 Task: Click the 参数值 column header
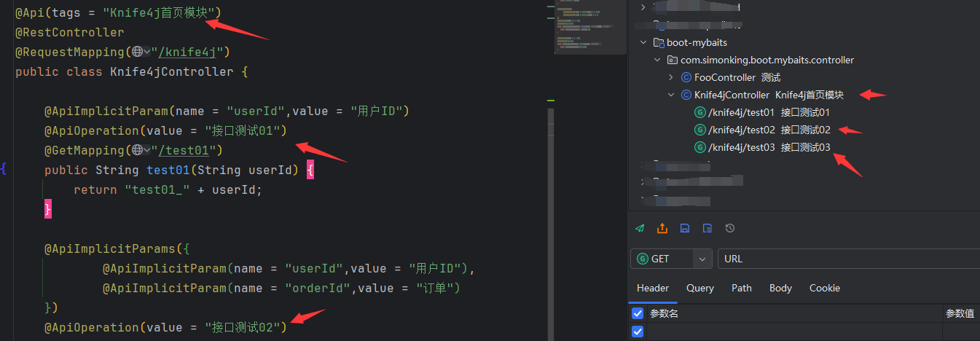coord(960,313)
